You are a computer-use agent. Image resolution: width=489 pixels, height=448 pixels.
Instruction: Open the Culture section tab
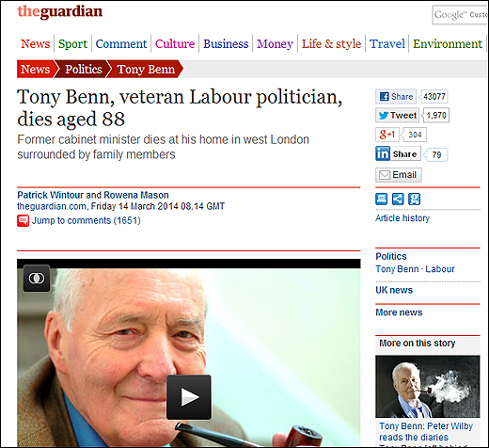point(175,43)
